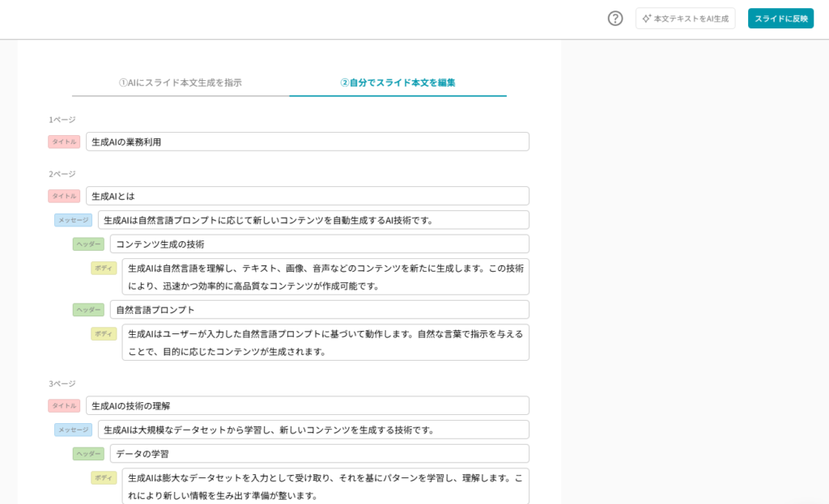The image size is (829, 504).
Task: Click the green ヘッダー tag beside コンテンツ生成の技術
Action: click(x=88, y=244)
